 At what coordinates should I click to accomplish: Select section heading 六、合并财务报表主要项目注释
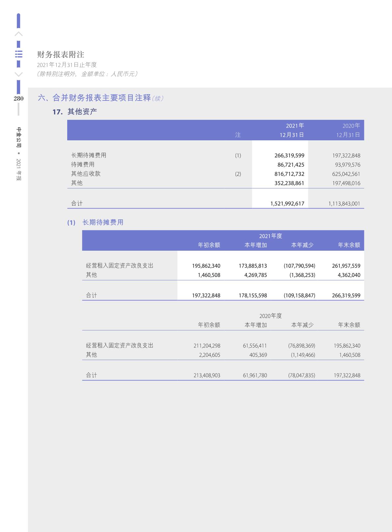point(95,98)
